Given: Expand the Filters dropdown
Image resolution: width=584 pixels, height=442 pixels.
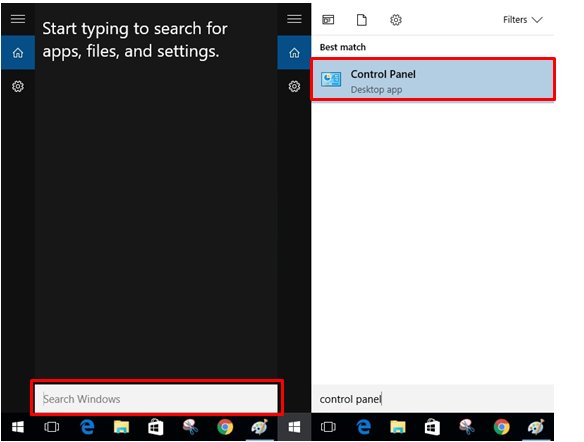Looking at the screenshot, I should [523, 20].
